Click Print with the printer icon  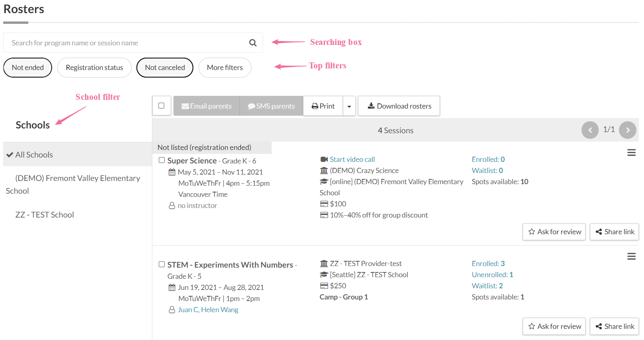pyautogui.click(x=323, y=106)
